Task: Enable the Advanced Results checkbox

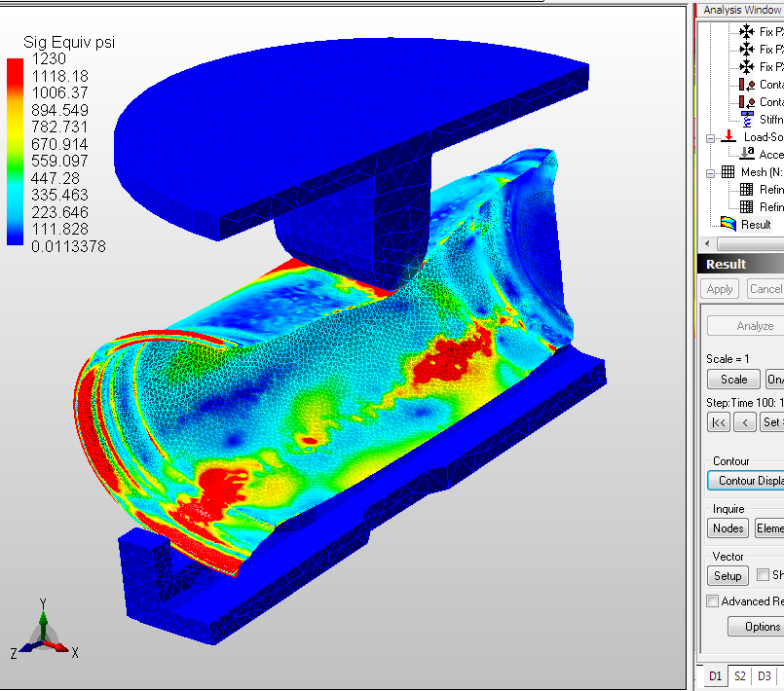Action: tap(713, 601)
